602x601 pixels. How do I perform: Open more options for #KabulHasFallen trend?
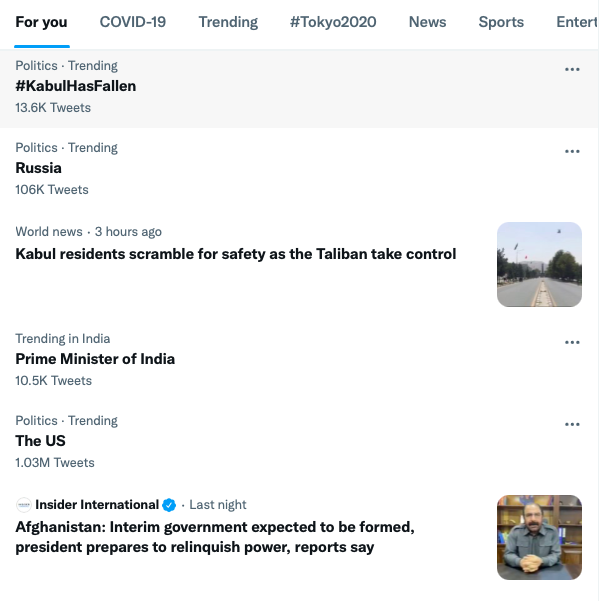pos(572,70)
